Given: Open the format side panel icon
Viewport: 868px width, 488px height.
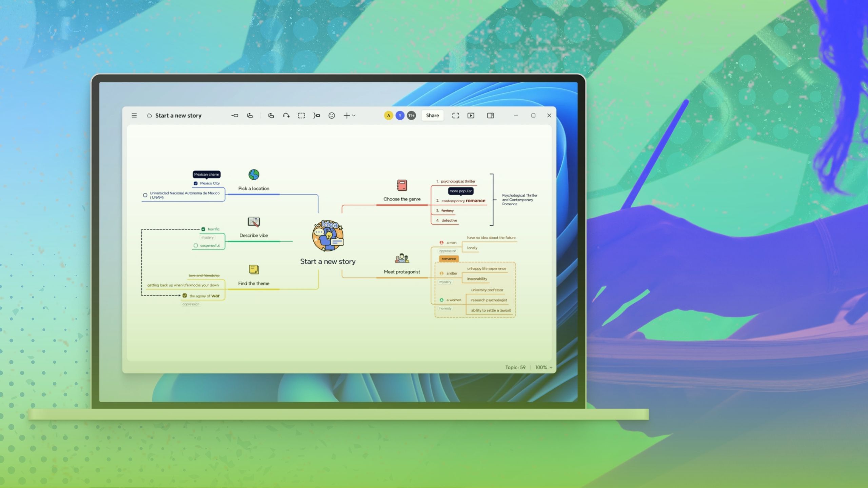Looking at the screenshot, I should click(x=490, y=116).
